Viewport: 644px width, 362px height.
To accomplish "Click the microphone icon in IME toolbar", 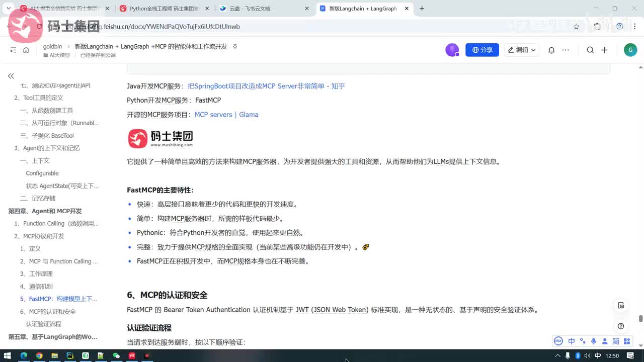I will 594,341.
